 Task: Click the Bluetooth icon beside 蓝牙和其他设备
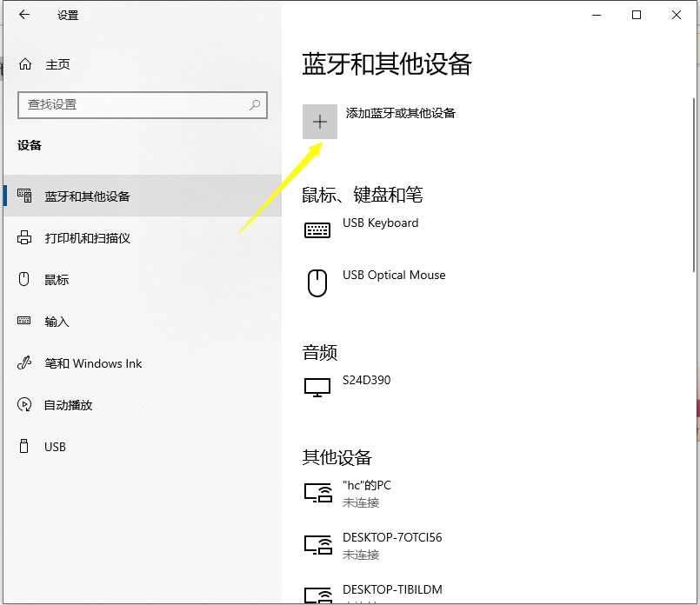tap(26, 196)
